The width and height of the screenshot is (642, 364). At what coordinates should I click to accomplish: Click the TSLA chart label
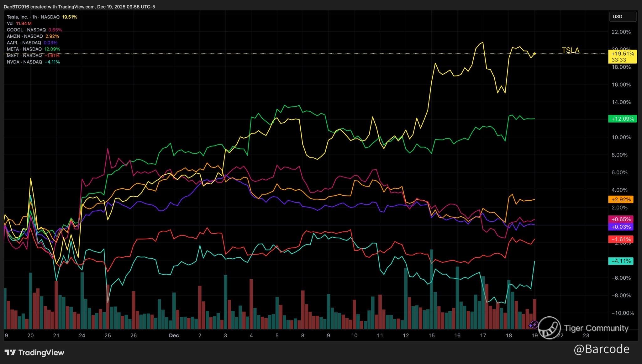click(x=570, y=50)
